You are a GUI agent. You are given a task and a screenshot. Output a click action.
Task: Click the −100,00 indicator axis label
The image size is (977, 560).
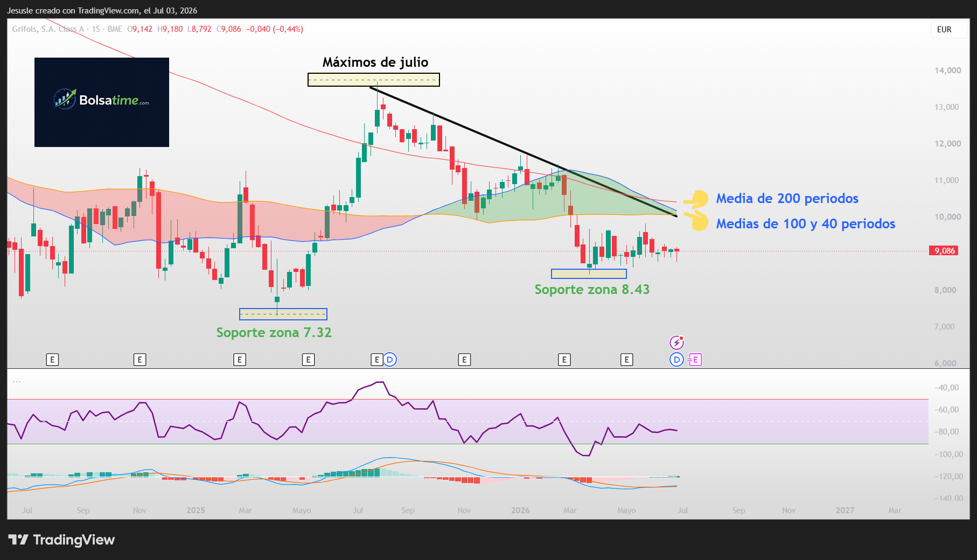[948, 454]
